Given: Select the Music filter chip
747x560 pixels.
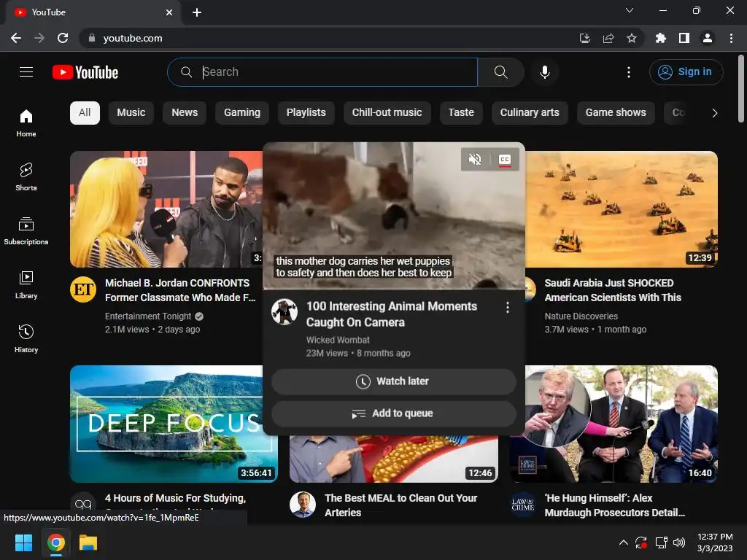Looking at the screenshot, I should click(131, 113).
